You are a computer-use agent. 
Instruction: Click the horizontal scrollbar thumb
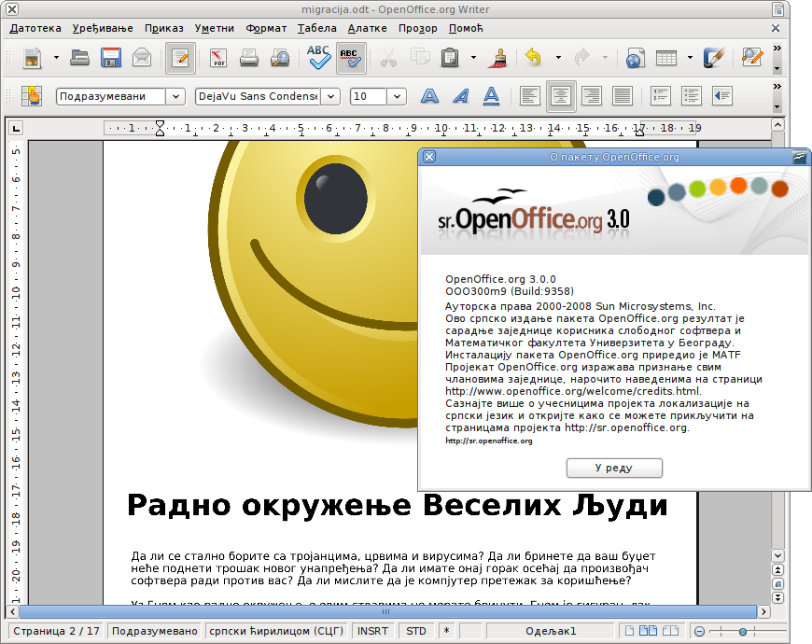[x=387, y=612]
